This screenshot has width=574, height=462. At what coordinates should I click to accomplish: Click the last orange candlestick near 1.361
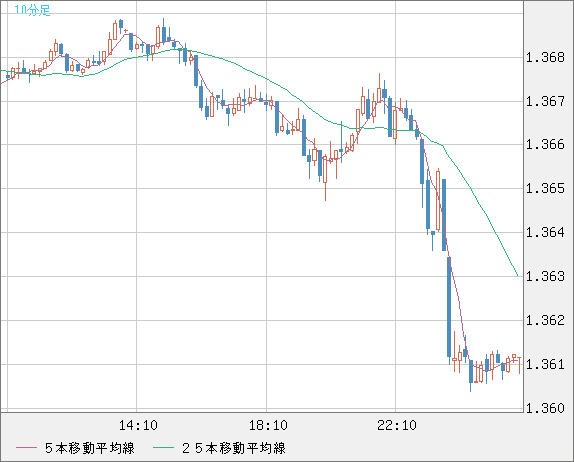(x=519, y=365)
